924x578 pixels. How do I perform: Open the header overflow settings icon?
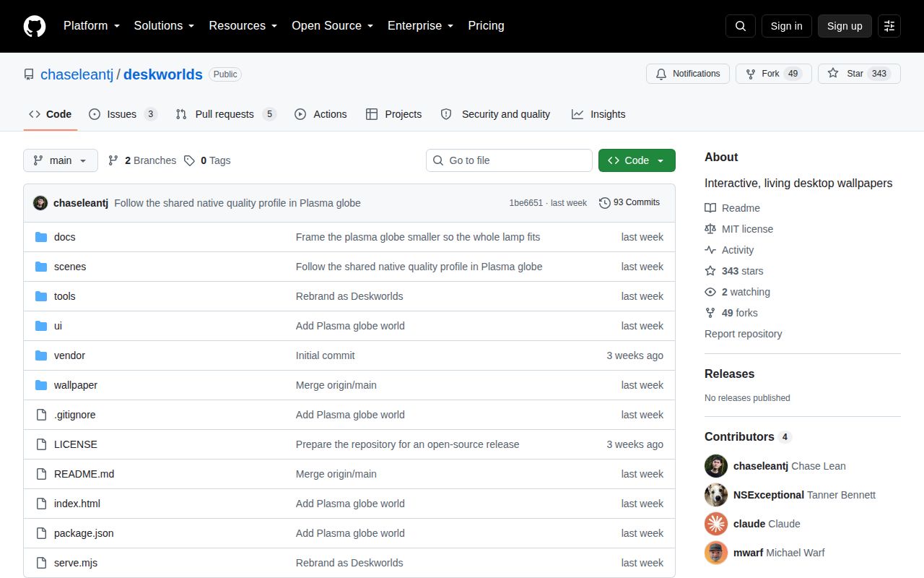(x=889, y=26)
